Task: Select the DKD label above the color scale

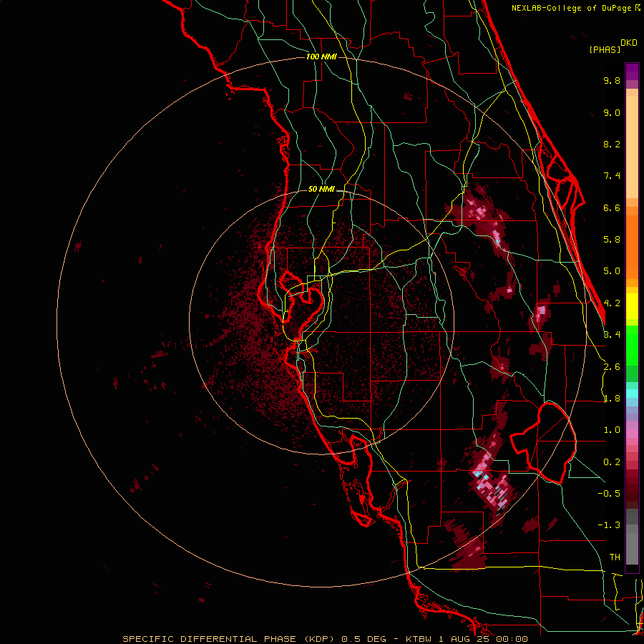Action: point(629,43)
